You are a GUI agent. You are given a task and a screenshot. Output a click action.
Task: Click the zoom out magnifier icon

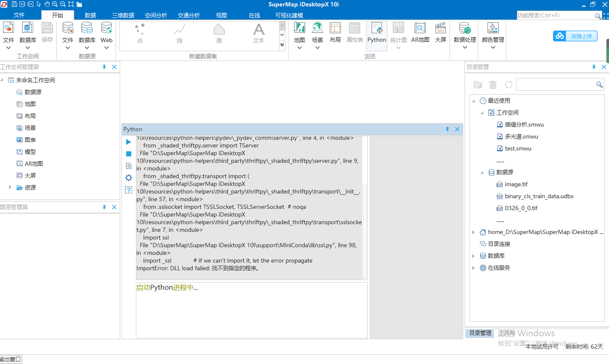(63, 4)
